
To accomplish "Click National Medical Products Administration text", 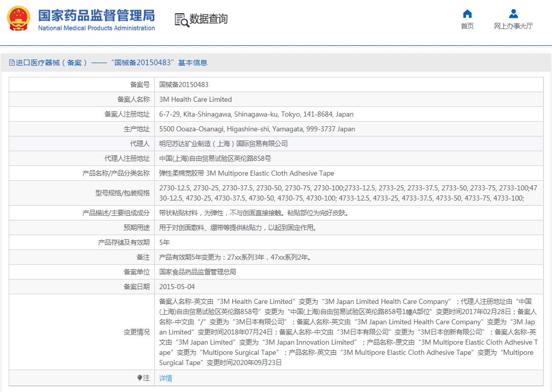I will [96, 28].
